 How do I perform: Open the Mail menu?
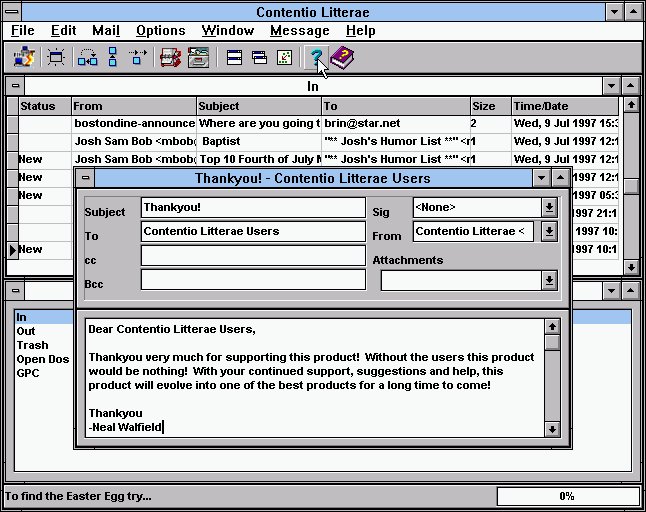(x=106, y=30)
